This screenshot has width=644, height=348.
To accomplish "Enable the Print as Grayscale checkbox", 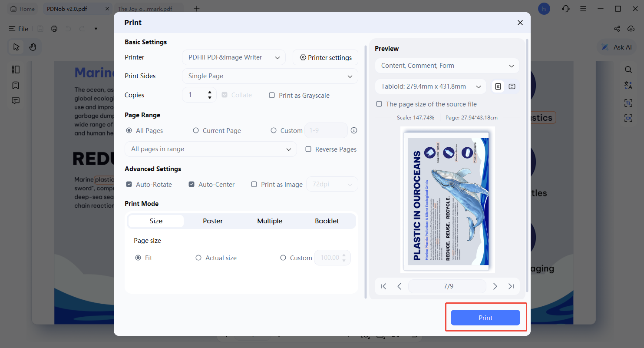I will point(271,95).
